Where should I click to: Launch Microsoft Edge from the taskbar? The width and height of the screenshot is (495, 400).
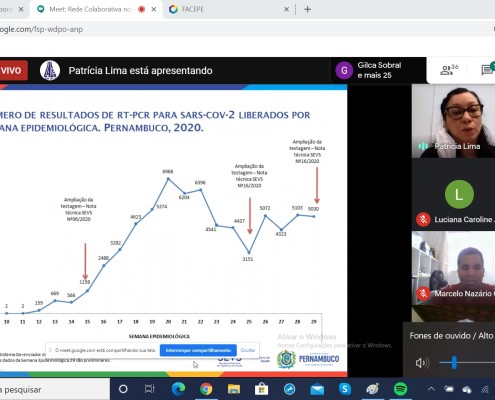point(178,389)
